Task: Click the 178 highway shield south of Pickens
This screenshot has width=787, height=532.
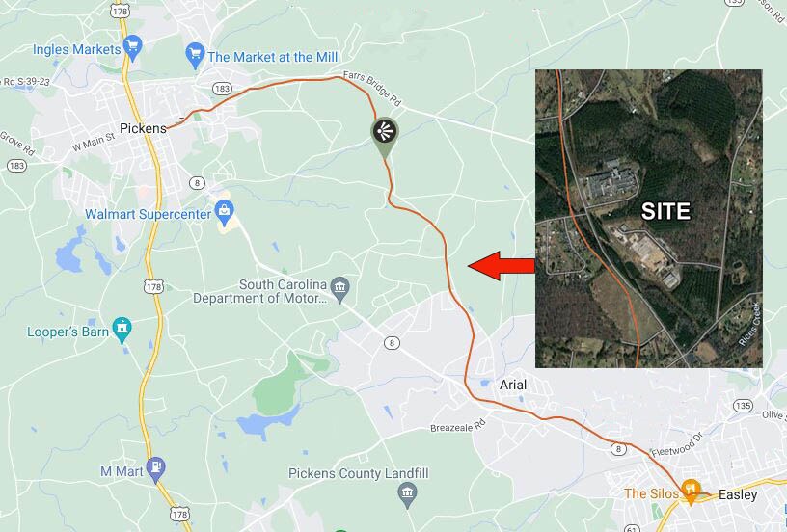Action: (153, 287)
